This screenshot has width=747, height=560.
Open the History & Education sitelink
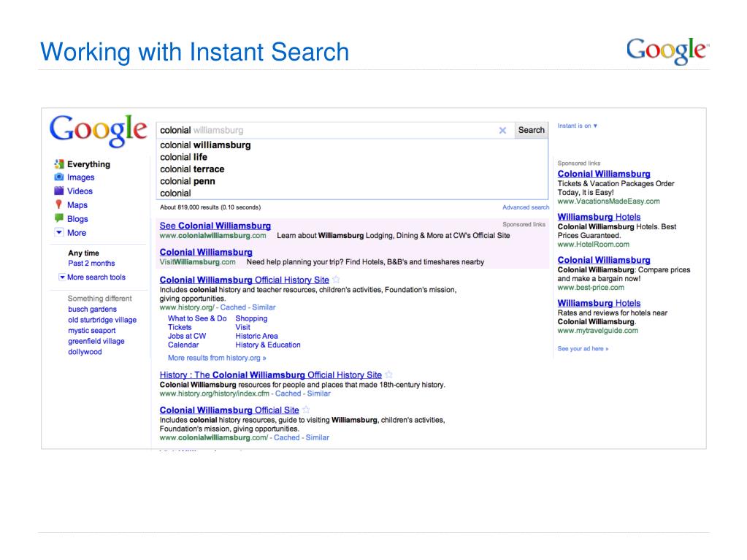[x=268, y=345]
